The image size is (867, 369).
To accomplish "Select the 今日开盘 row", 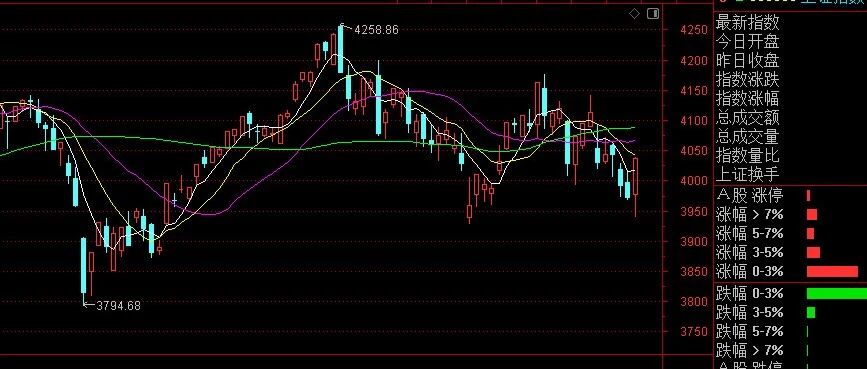I will coord(748,41).
